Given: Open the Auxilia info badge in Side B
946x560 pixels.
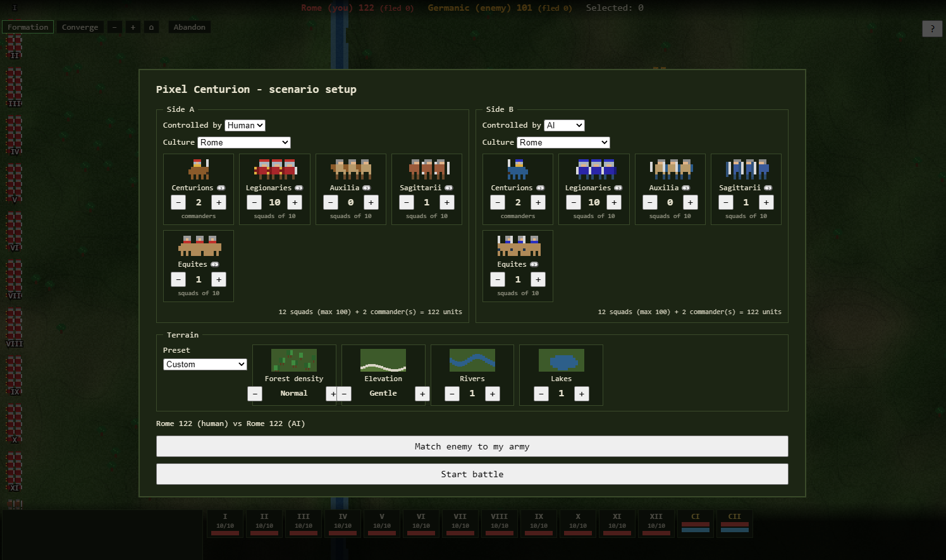Looking at the screenshot, I should click(x=685, y=188).
